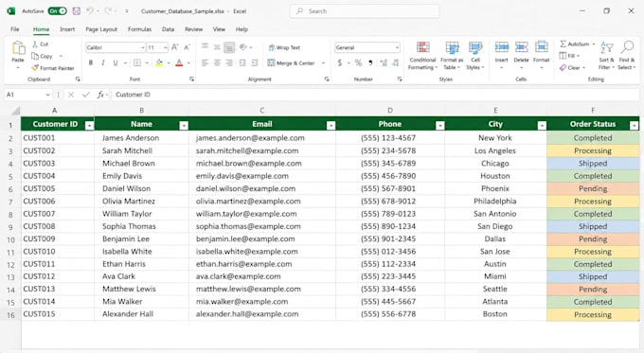This screenshot has width=644, height=353.
Task: Open the File tab
Action: (15, 29)
